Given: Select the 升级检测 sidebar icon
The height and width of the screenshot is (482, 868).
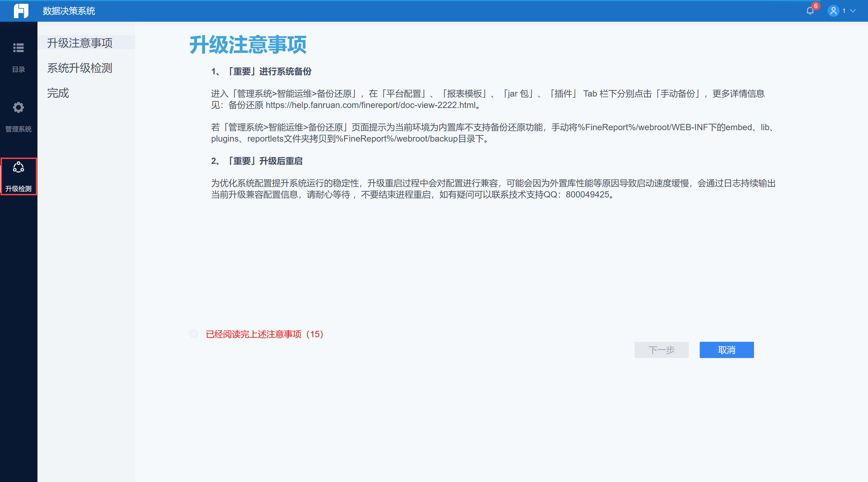Looking at the screenshot, I should 18,167.
